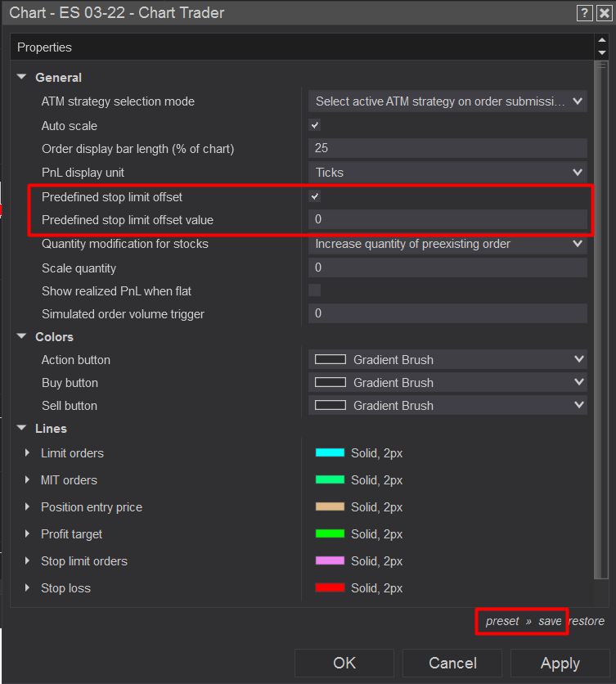Image resolution: width=616 pixels, height=684 pixels.
Task: Toggle the Auto scale checkbox
Action: pyautogui.click(x=315, y=126)
